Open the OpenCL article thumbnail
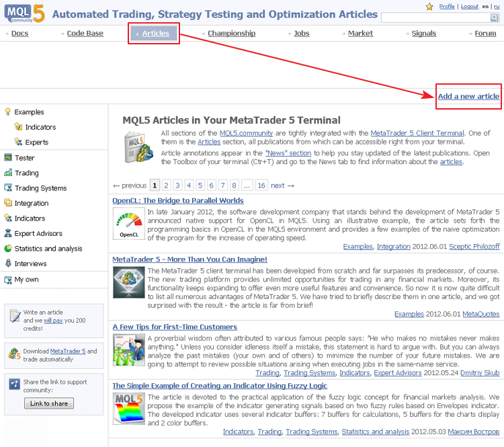The width and height of the screenshot is (504, 447). (x=129, y=223)
